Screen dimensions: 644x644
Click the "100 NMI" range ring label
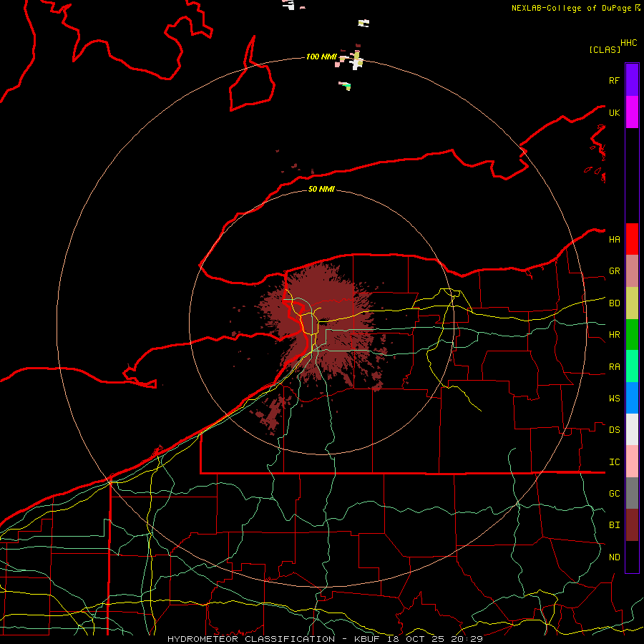[x=321, y=57]
